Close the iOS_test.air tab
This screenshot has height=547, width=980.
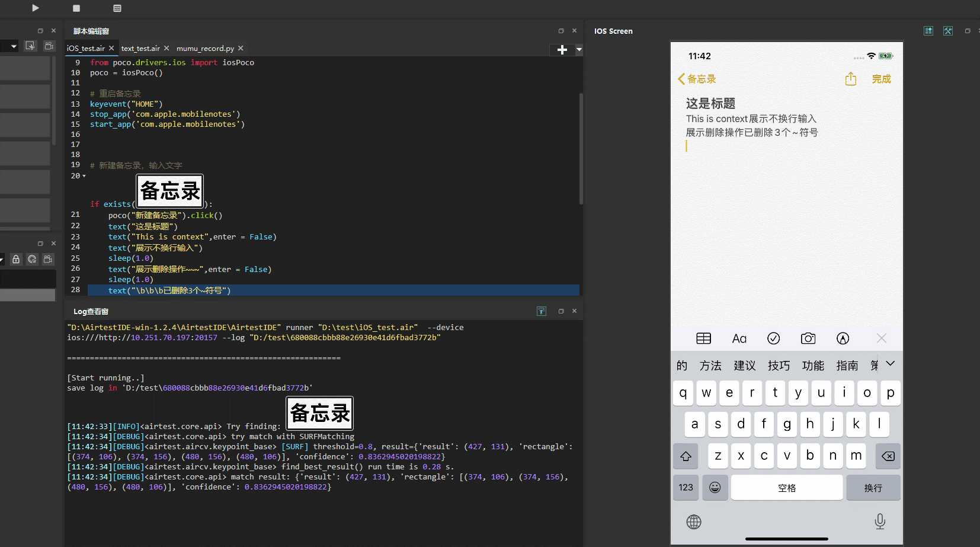[x=111, y=48]
